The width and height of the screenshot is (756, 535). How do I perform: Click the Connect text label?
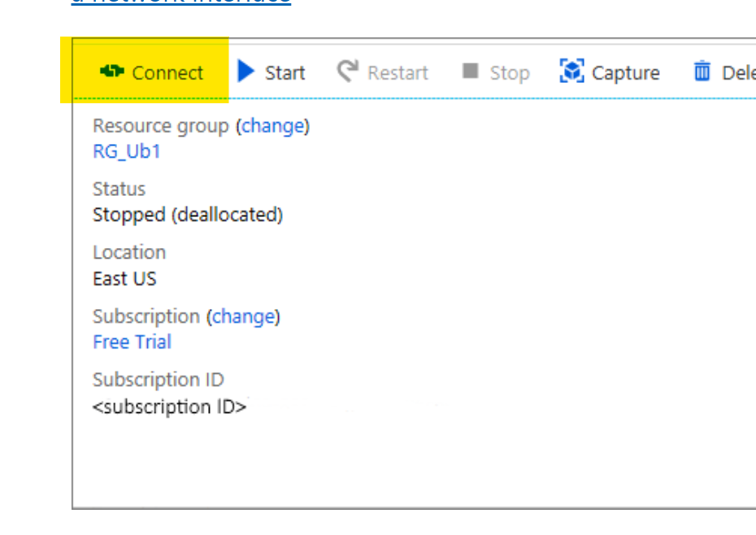(167, 73)
